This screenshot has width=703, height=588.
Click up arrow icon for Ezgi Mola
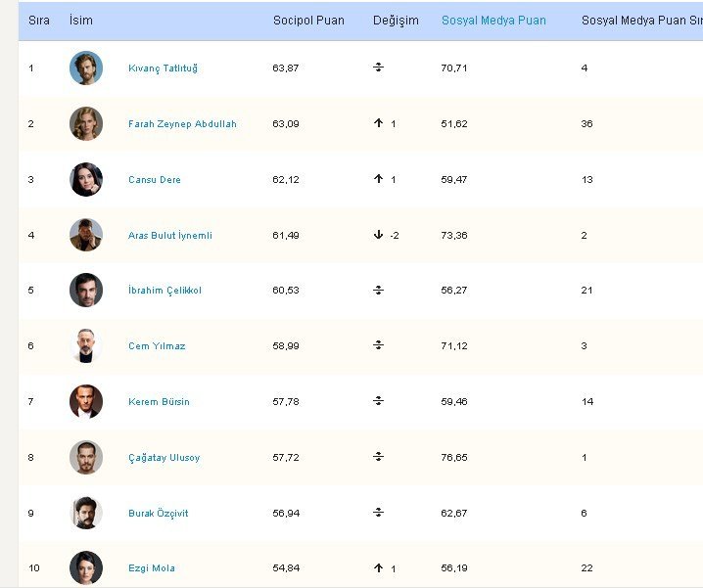pyautogui.click(x=378, y=567)
